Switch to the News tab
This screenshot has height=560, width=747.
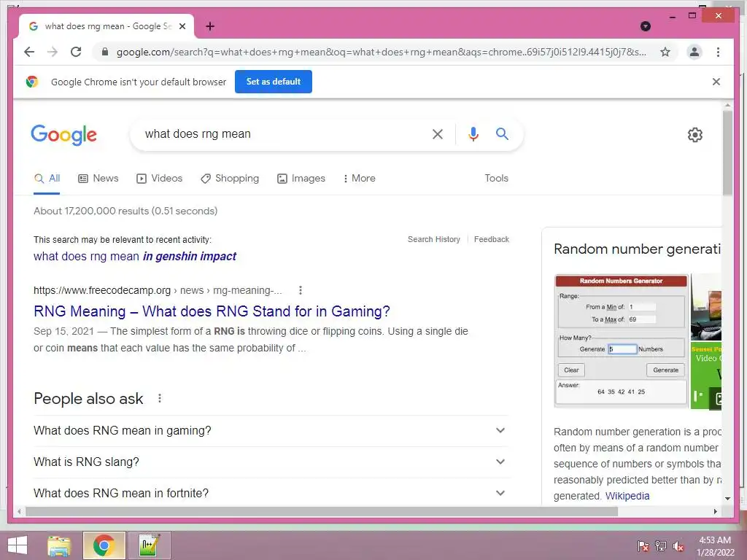click(98, 178)
